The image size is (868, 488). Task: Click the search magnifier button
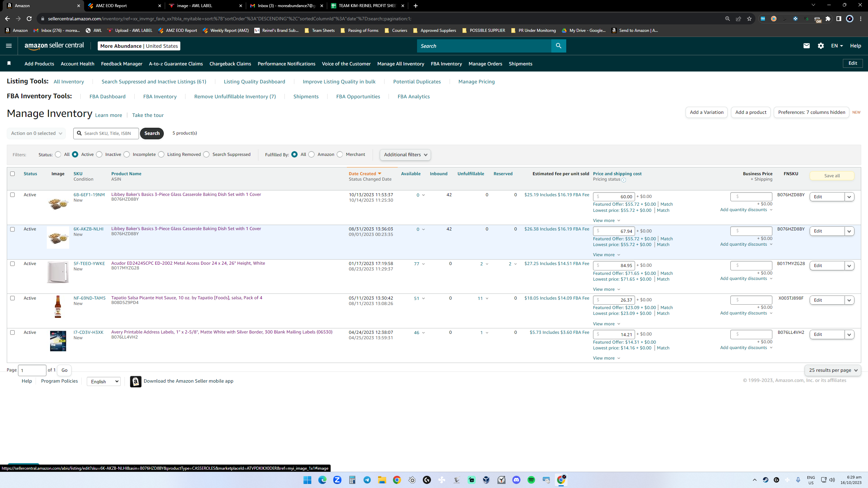[558, 46]
